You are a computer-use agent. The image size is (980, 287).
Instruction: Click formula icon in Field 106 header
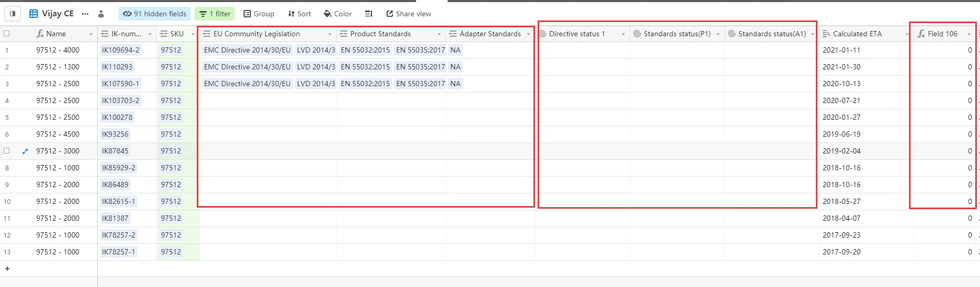921,34
